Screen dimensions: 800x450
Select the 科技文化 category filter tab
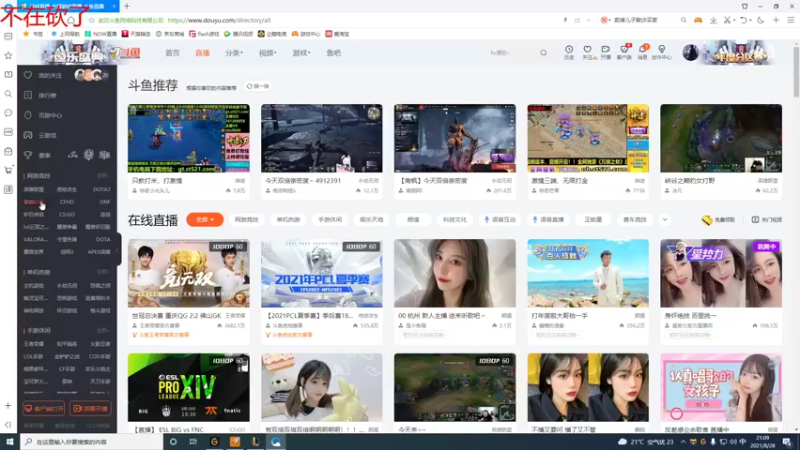[455, 219]
